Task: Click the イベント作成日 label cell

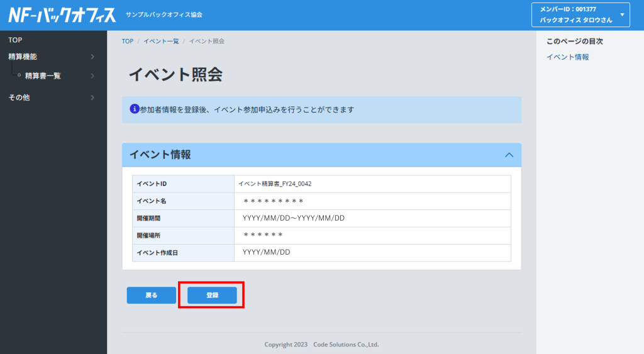Action: 183,253
